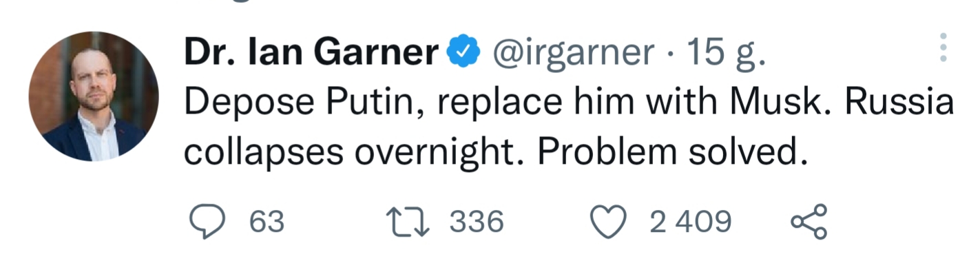Image resolution: width=980 pixels, height=263 pixels.
Task: Open the Dr. Ian Garner display name
Action: point(312,50)
